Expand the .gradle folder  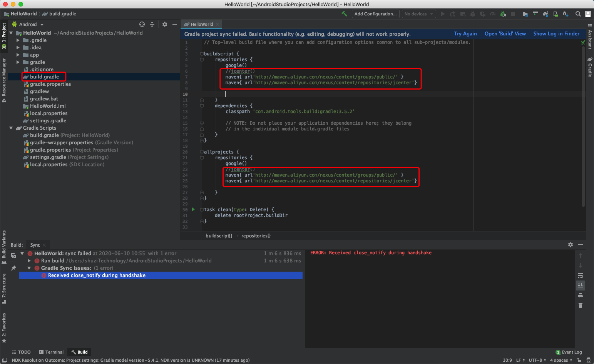point(18,40)
